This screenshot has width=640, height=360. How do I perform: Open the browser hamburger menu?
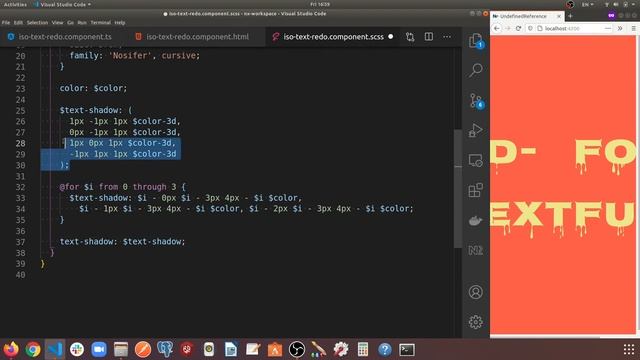click(x=633, y=29)
